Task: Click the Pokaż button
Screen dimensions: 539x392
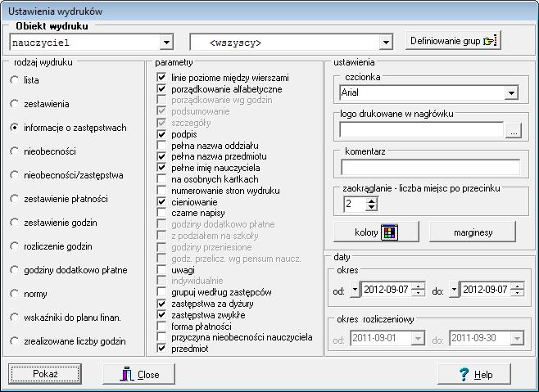Action: (45, 374)
